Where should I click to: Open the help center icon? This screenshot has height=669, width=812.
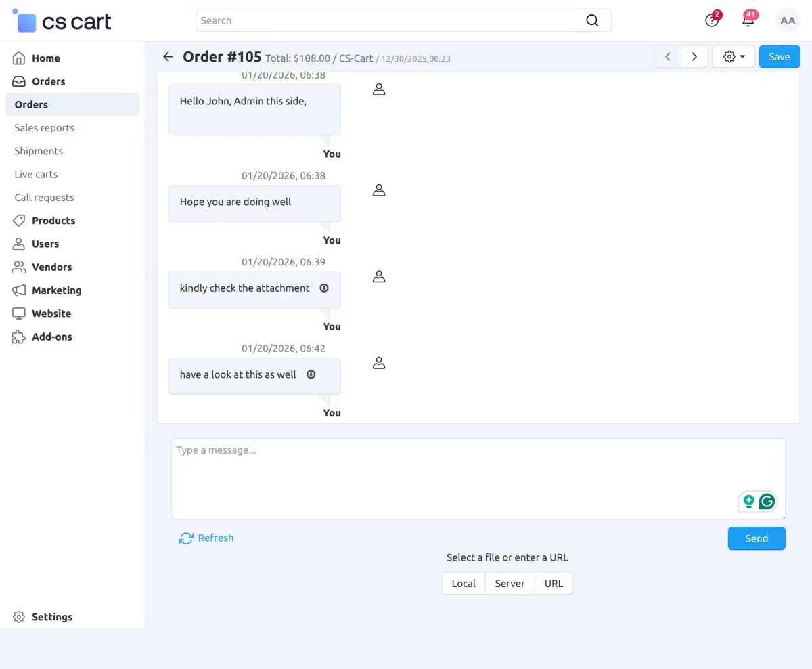(x=712, y=20)
